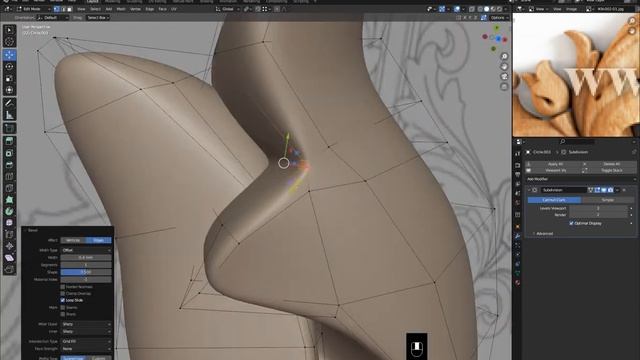The width and height of the screenshot is (640, 360).
Task: Open the Select menu in viewport header
Action: point(95,9)
